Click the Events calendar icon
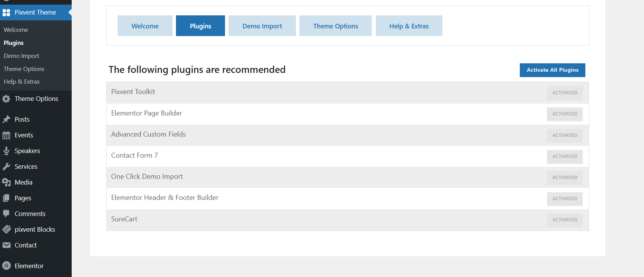The height and width of the screenshot is (277, 644). click(7, 135)
